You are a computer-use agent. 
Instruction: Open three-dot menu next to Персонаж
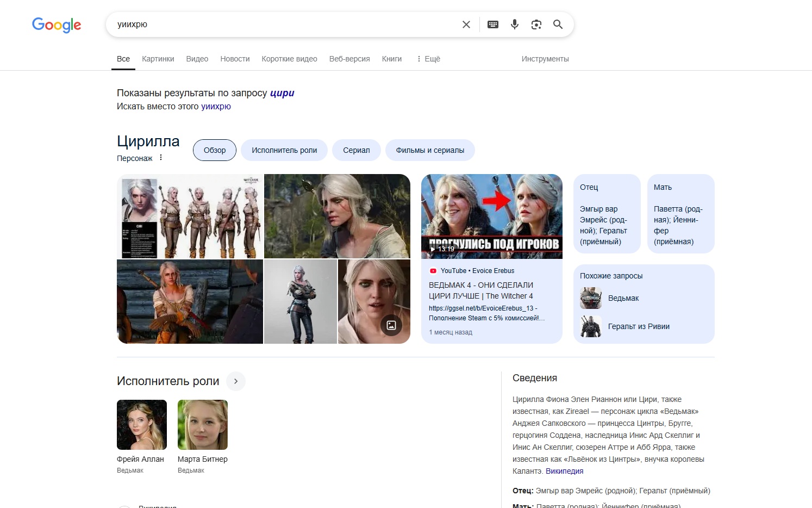point(161,158)
